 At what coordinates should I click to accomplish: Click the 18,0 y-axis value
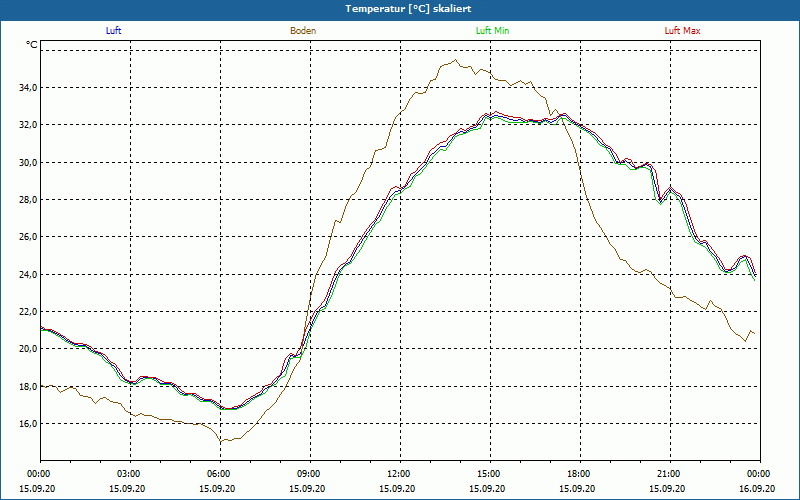(x=28, y=386)
